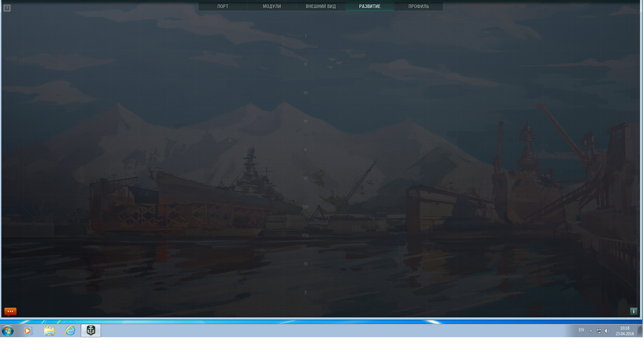Image resolution: width=644 pixels, height=362 pixels.
Task: Go to the ПРОФИЛЬ tab
Action: tap(419, 6)
